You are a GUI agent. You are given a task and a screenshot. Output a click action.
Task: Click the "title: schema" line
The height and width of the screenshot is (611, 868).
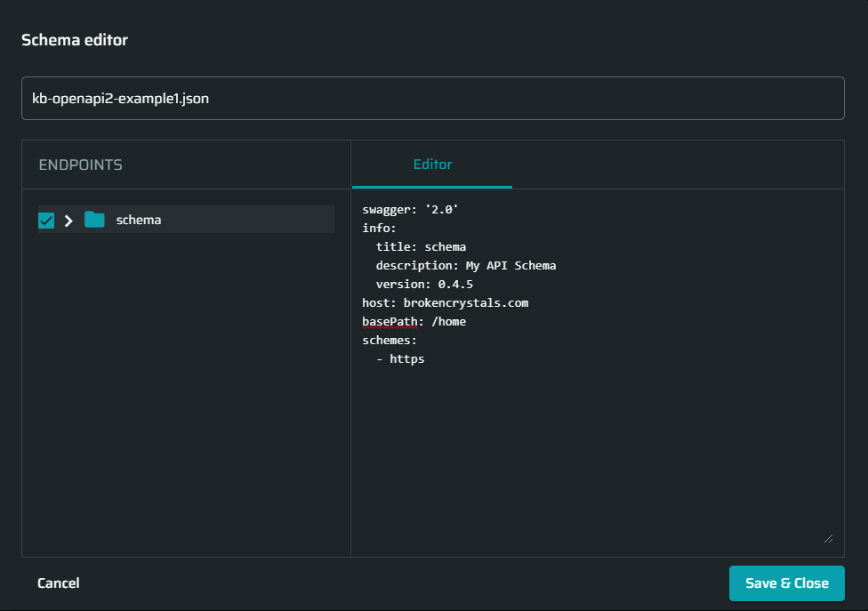pyautogui.click(x=421, y=247)
